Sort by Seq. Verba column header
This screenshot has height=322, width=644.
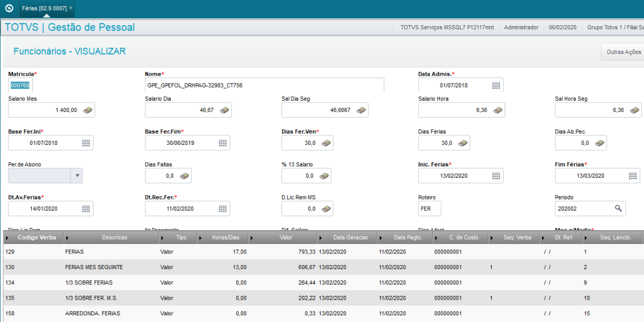pos(514,237)
